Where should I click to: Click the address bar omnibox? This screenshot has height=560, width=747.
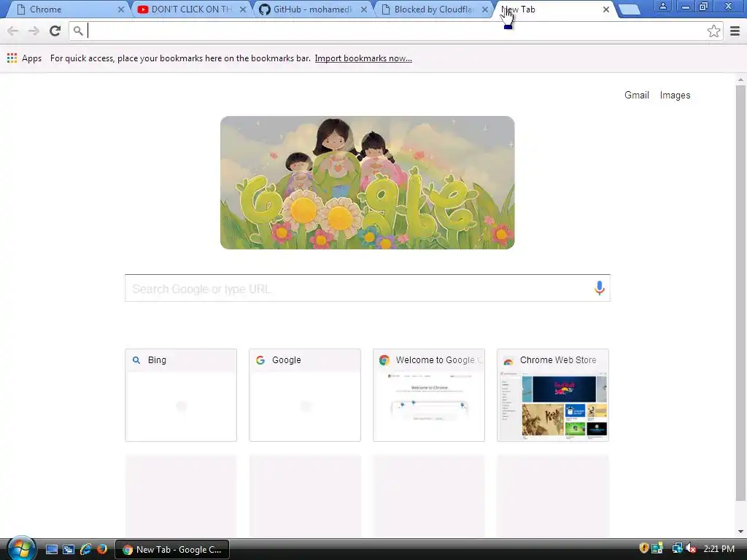click(x=396, y=31)
